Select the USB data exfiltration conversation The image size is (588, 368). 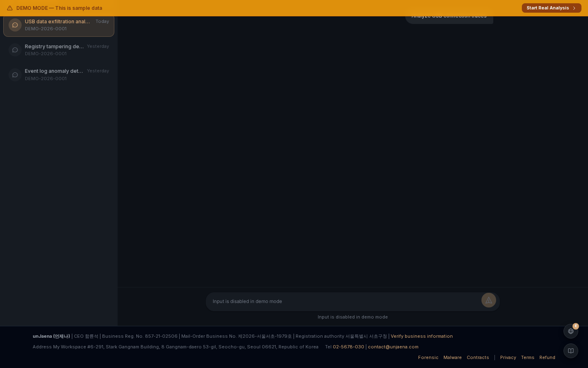[x=59, y=25]
